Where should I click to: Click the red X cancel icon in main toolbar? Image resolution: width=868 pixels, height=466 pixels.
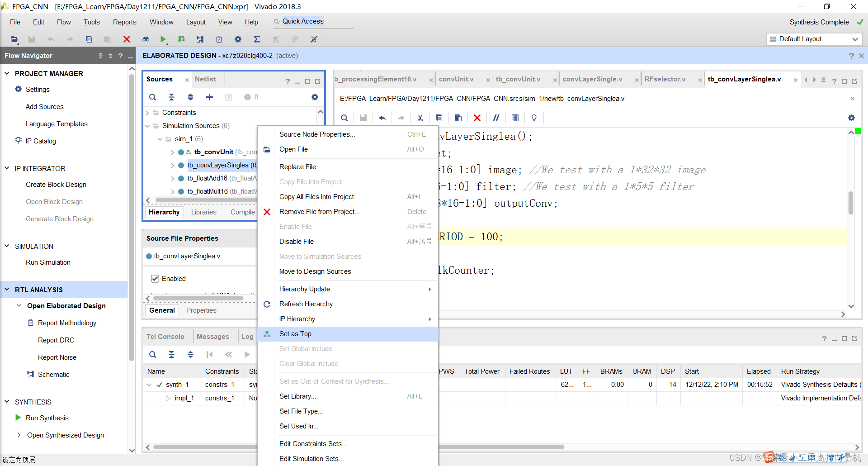tap(127, 39)
